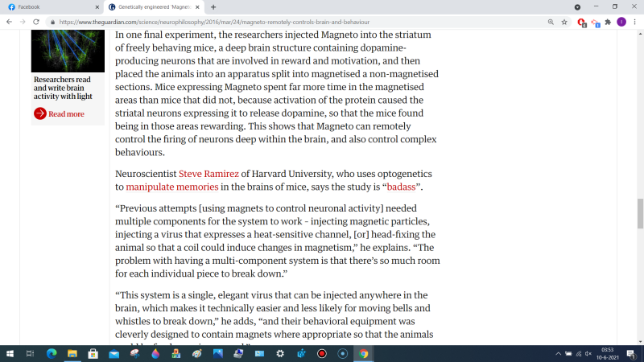Close the Guardian article tab
Screen dimensions: 644x362
pos(197,7)
